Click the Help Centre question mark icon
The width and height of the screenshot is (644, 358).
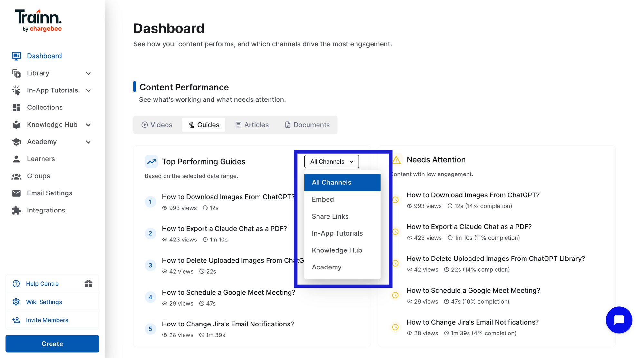pos(16,284)
